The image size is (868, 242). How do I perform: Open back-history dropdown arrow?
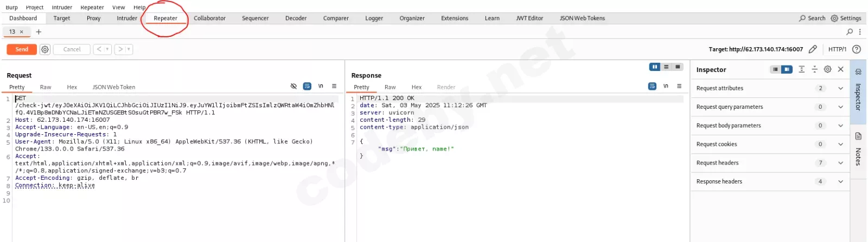tap(107, 49)
